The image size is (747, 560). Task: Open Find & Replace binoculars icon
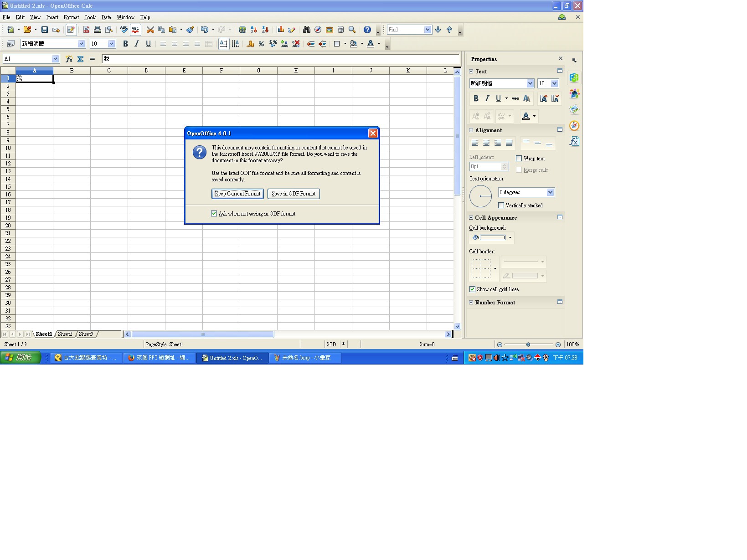[x=306, y=30]
